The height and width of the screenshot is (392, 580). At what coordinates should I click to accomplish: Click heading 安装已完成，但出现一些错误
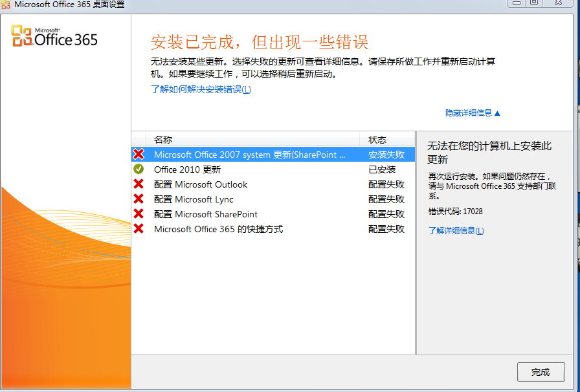pyautogui.click(x=260, y=42)
